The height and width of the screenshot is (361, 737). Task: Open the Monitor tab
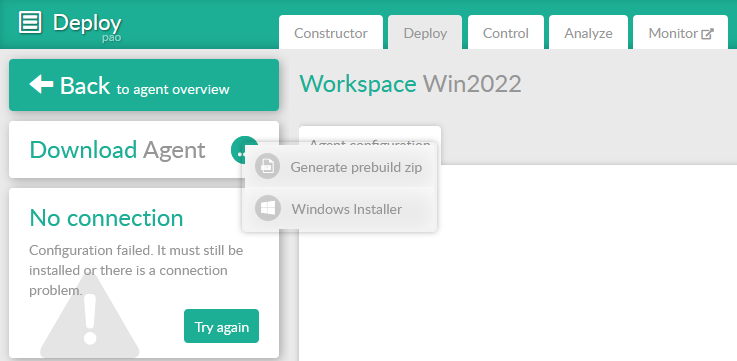[681, 32]
